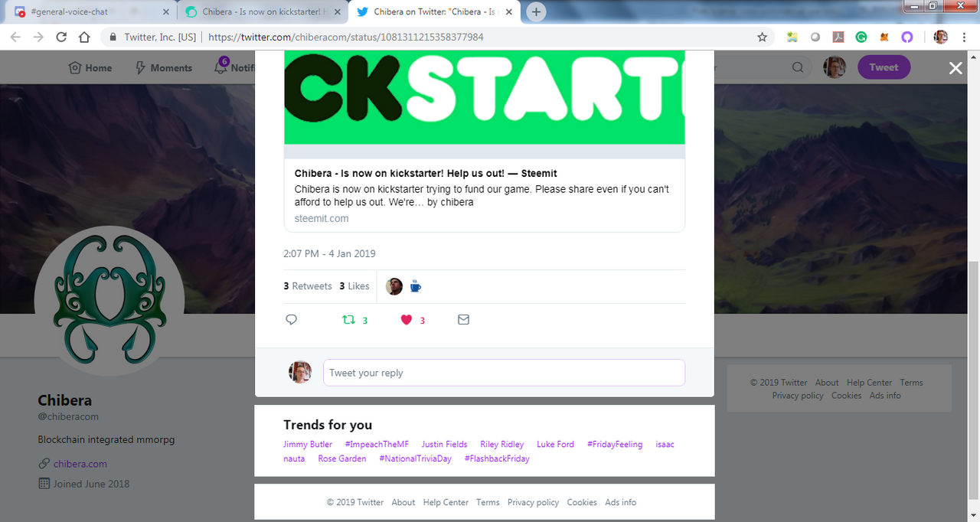Screen dimensions: 980x522
Task: Close the tweet overlay with X
Action: click(955, 68)
